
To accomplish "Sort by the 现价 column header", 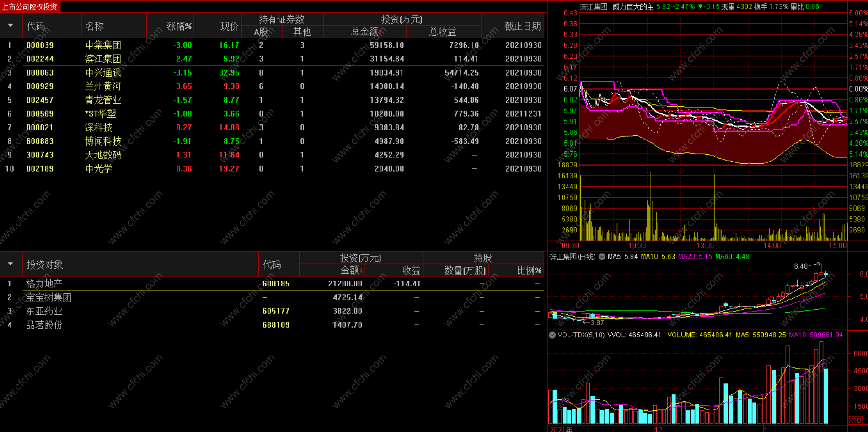I will click(229, 26).
